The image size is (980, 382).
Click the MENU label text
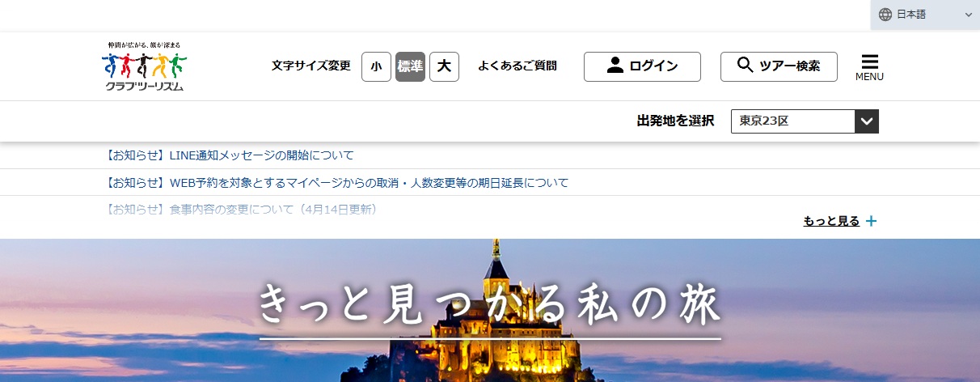(x=869, y=77)
